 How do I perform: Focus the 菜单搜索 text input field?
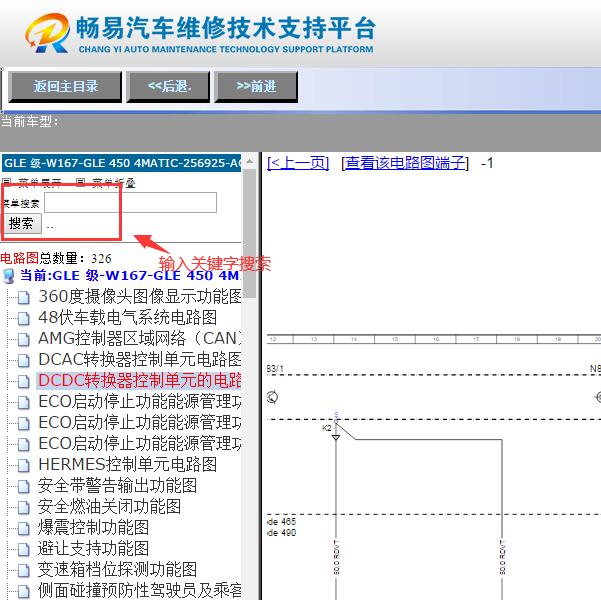point(130,202)
